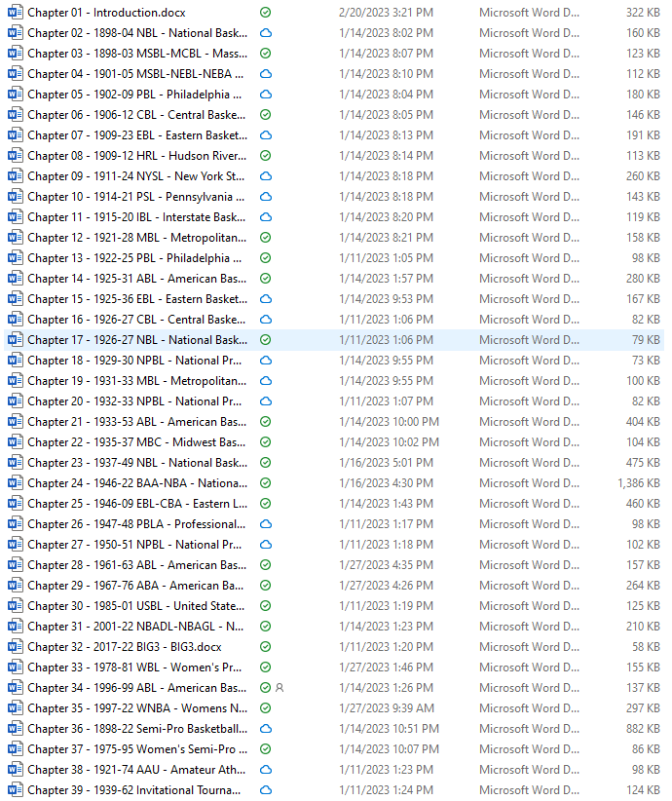
Task: Click the 475 KB file size
Action: click(x=644, y=462)
